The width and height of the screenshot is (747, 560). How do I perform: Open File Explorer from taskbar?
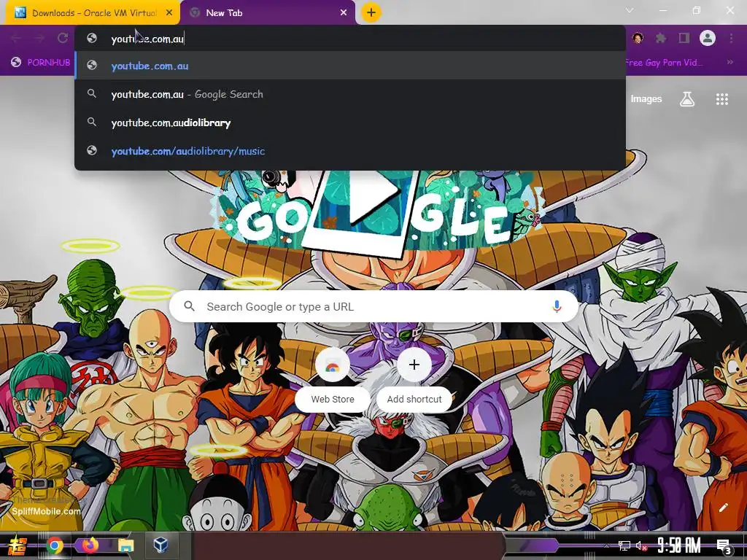[x=125, y=545]
